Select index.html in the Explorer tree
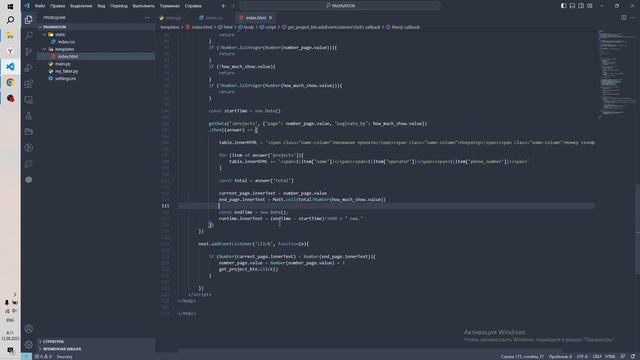The image size is (640, 360). tap(96, 56)
